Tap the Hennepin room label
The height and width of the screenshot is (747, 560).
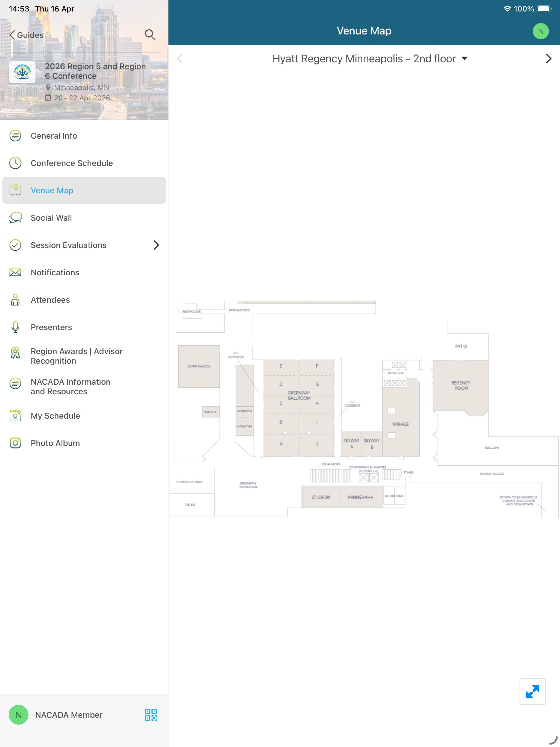244,411
